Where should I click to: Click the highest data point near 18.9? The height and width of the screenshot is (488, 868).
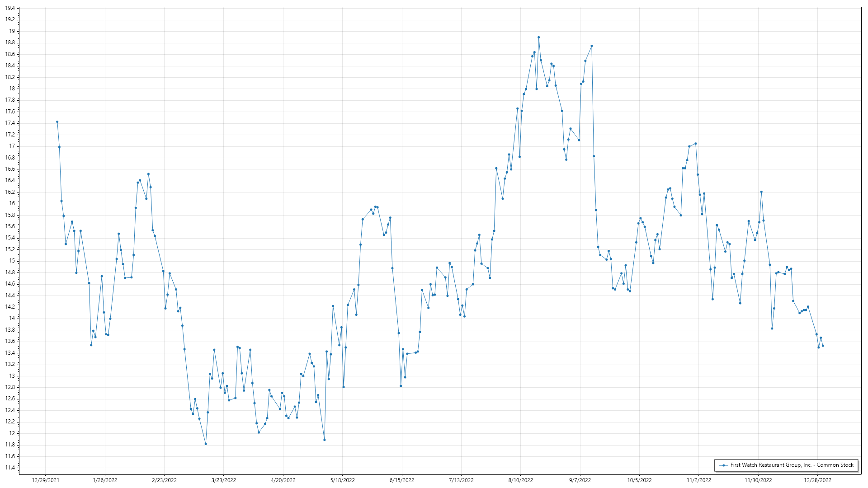(538, 38)
